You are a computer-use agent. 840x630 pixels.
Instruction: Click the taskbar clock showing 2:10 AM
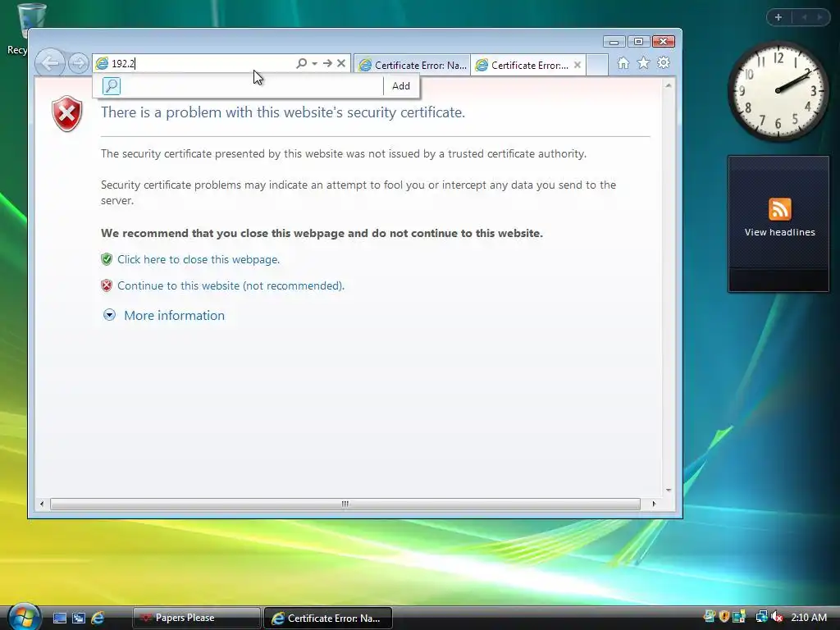point(808,618)
